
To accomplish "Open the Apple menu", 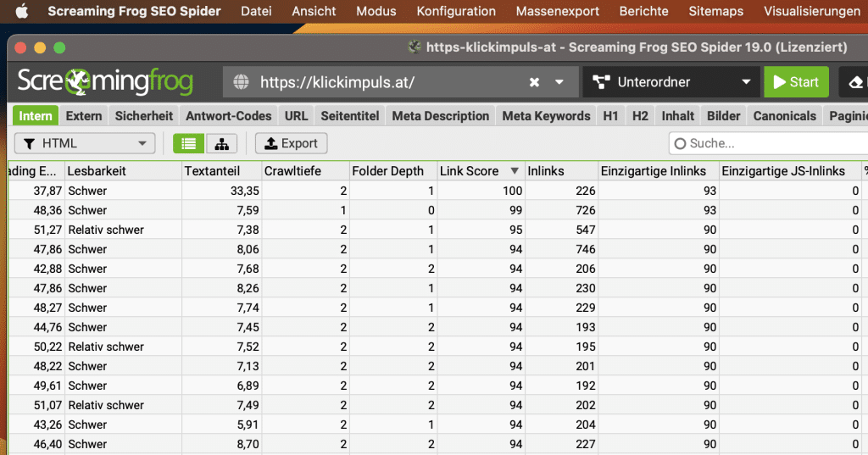I will 21,11.
